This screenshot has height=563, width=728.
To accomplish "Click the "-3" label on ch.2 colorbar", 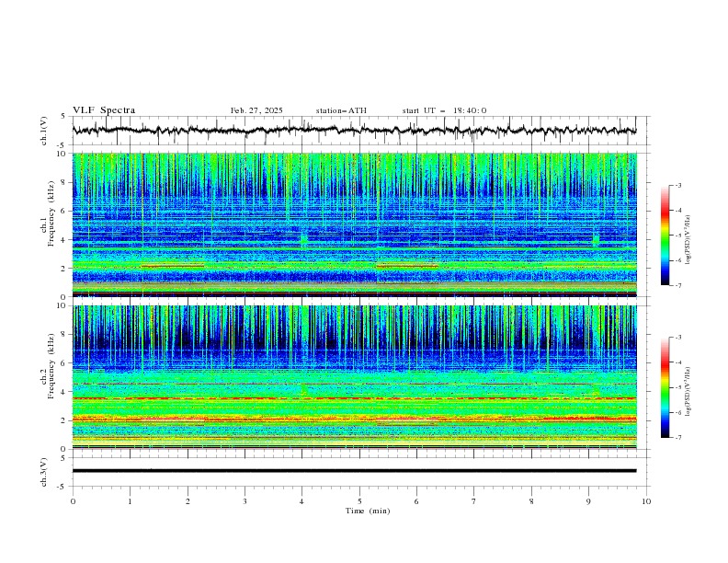I will point(678,338).
